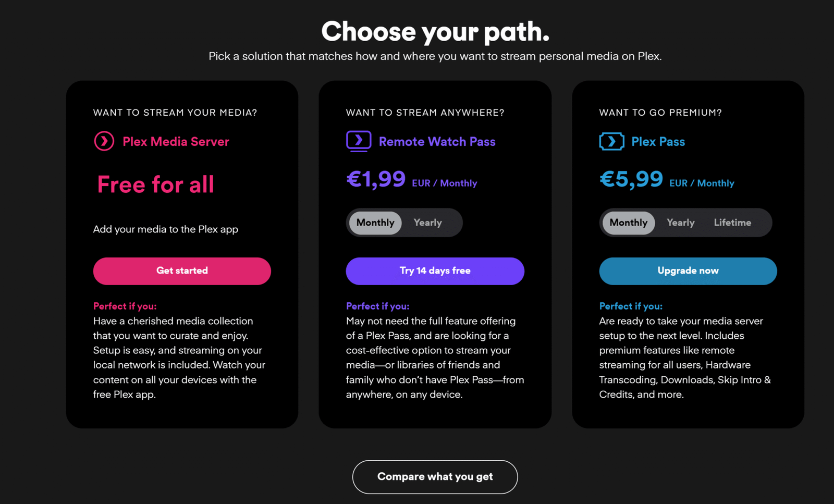This screenshot has height=504, width=834.
Task: Start the Try 14 days free trial
Action: 435,271
